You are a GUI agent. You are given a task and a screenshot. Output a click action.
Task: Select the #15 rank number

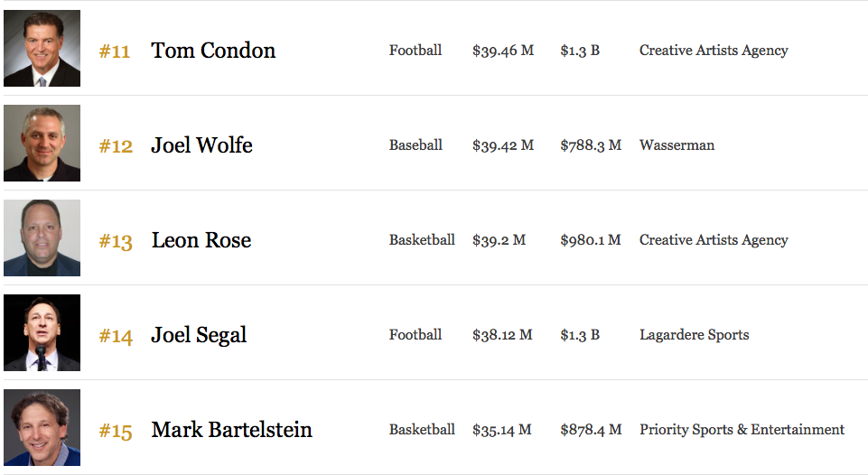coord(116,432)
